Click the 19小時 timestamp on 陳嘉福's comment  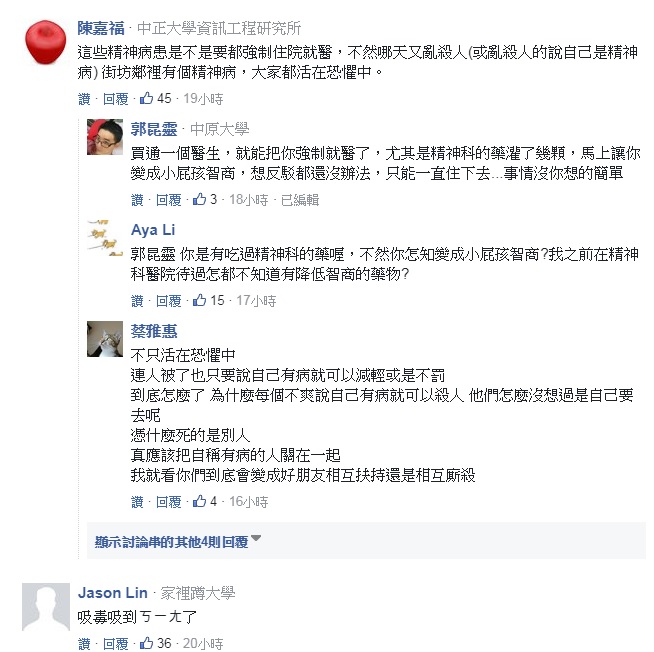tap(203, 99)
